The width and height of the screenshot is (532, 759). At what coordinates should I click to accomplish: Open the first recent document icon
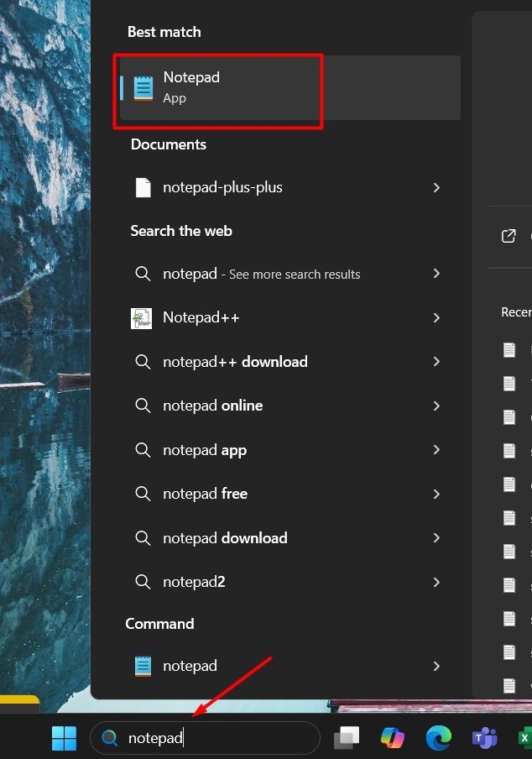pos(509,349)
